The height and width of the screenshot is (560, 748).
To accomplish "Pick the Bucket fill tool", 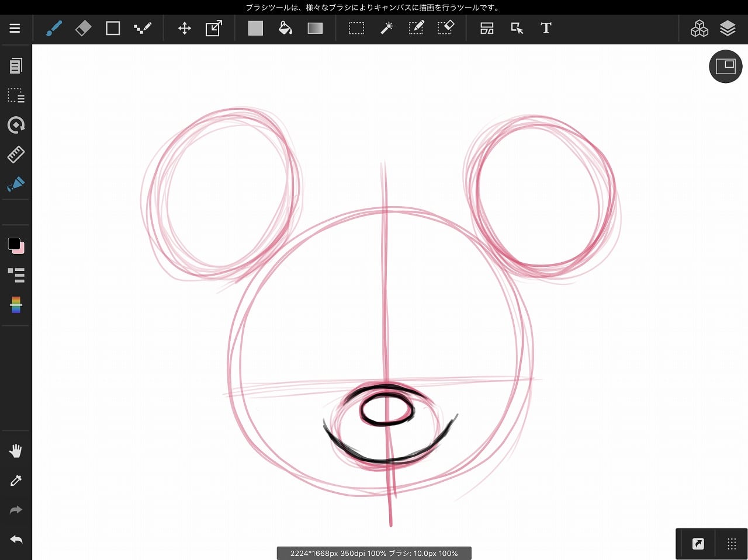I will [285, 28].
